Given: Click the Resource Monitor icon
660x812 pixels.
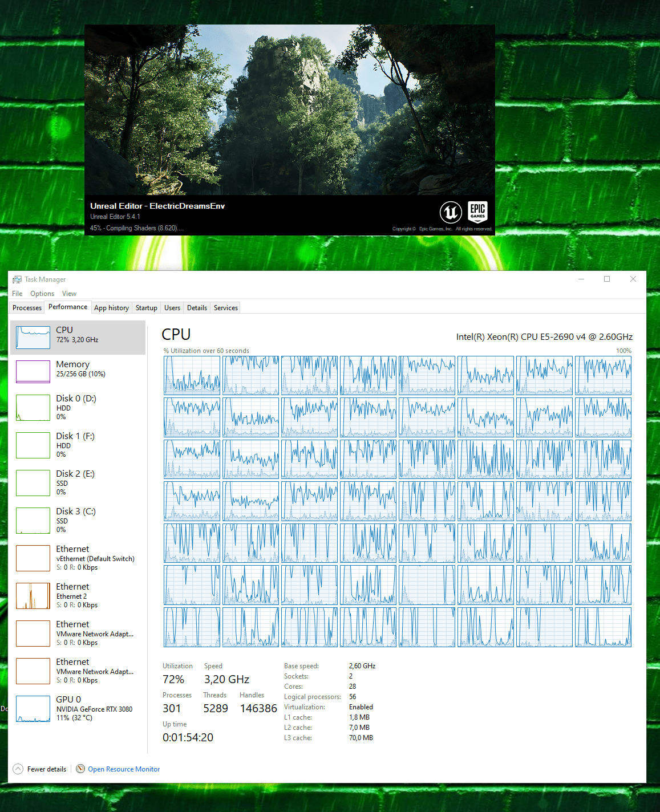Looking at the screenshot, I should [80, 769].
